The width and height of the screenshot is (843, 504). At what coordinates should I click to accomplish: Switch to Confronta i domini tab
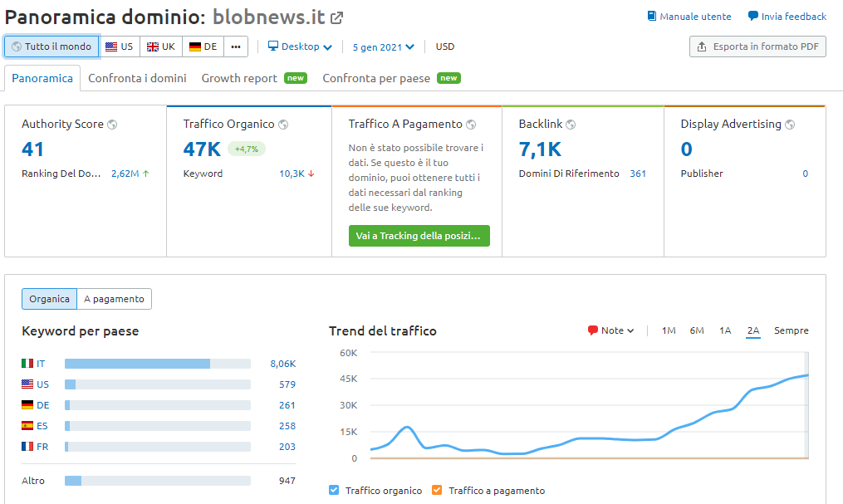coord(137,78)
